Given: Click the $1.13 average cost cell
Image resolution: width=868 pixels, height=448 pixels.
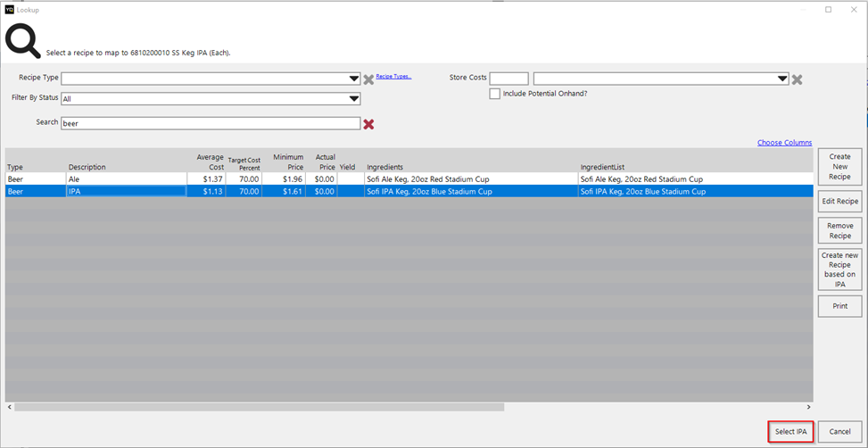Looking at the screenshot, I should click(206, 191).
